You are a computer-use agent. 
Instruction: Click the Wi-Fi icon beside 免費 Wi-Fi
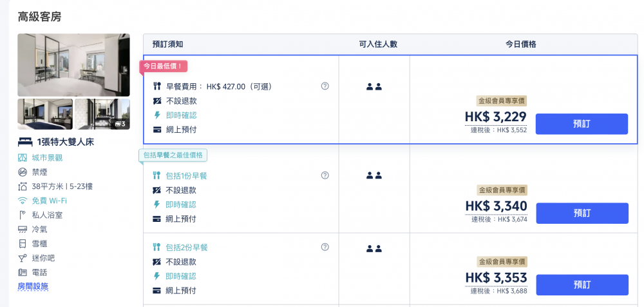pyautogui.click(x=22, y=201)
